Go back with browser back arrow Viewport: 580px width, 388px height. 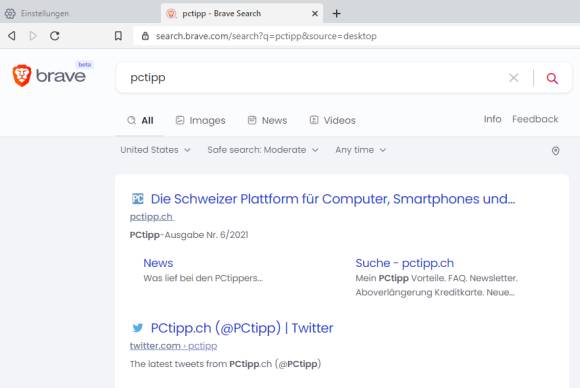point(12,36)
